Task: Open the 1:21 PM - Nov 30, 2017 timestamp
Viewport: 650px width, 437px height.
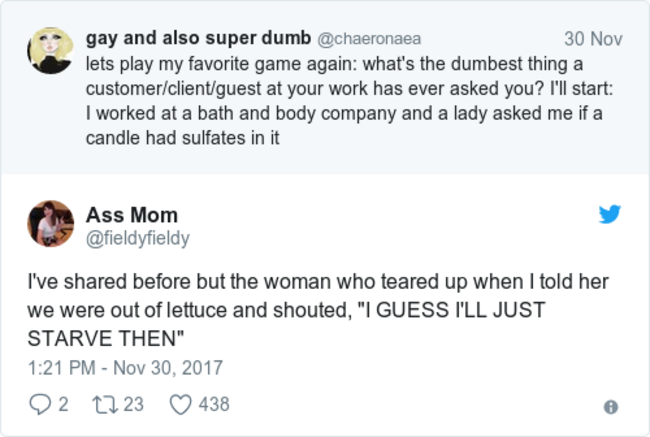Action: [x=125, y=368]
